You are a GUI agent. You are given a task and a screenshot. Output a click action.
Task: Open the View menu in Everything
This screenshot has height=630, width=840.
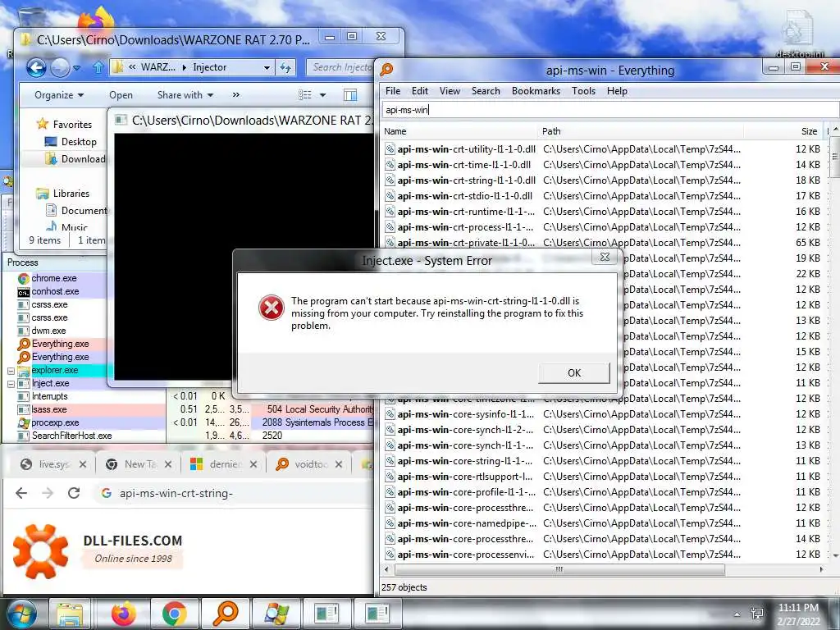tap(450, 91)
